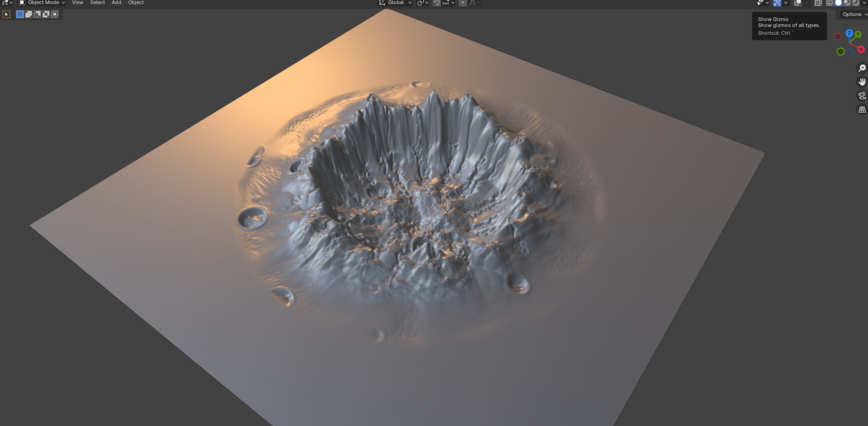This screenshot has width=868, height=426.
Task: Toggle the camera view icon
Action: point(862,96)
